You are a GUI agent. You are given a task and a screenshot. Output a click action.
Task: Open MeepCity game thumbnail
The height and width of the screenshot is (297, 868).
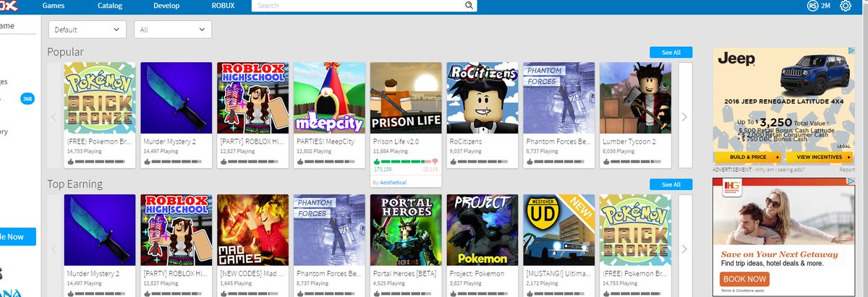330,98
